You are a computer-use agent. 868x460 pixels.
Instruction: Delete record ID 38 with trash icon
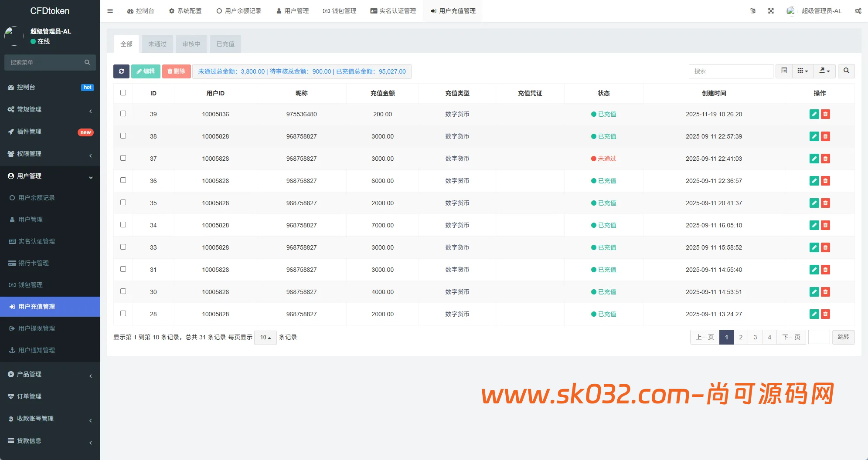tap(825, 136)
